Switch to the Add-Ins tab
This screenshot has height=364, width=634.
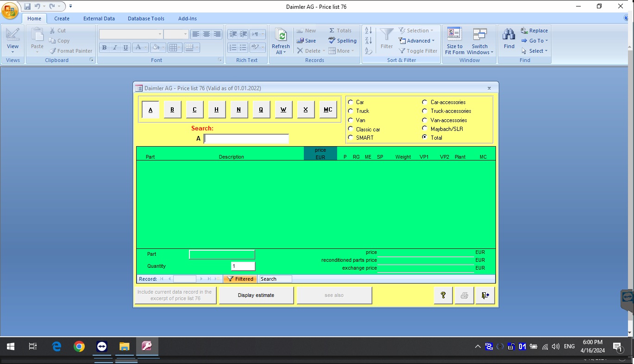[x=188, y=19]
